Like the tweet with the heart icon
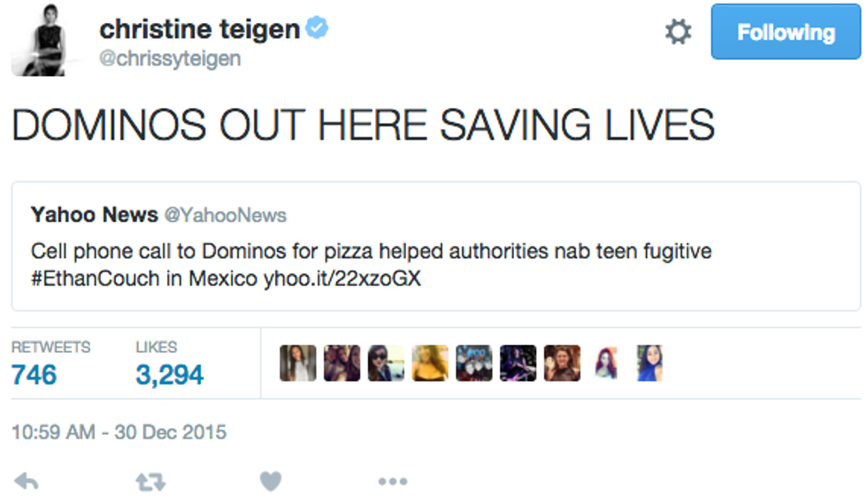This screenshot has height=504, width=867. tap(270, 481)
